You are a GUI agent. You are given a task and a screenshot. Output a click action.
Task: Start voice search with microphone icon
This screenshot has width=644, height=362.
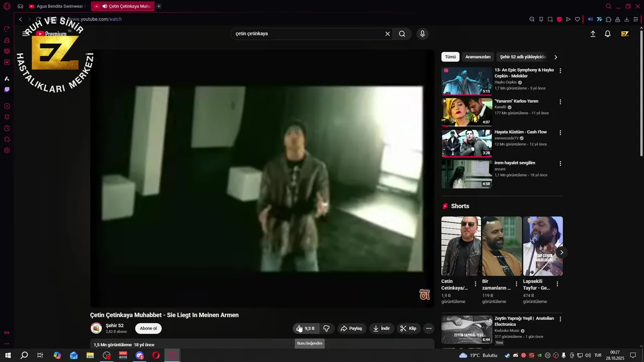(423, 34)
